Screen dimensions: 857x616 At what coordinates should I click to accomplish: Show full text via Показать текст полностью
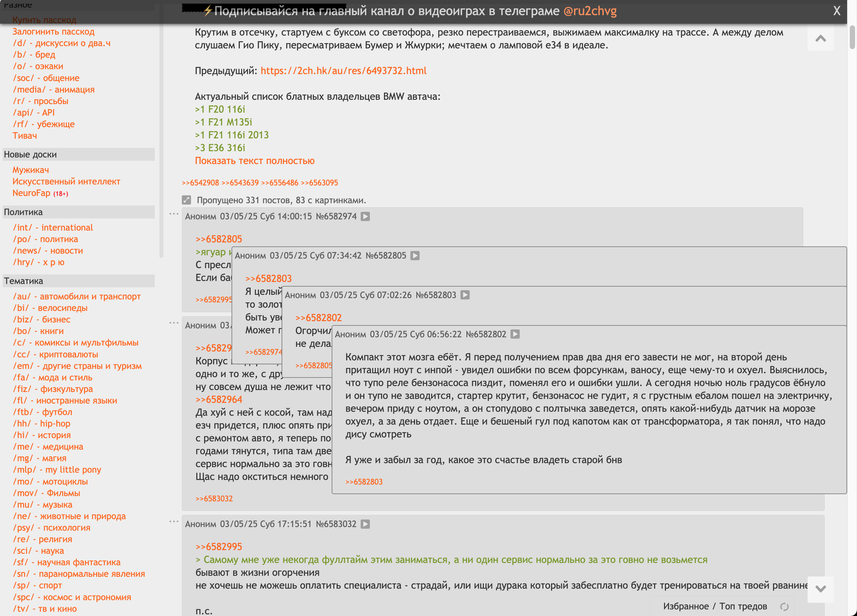(255, 161)
